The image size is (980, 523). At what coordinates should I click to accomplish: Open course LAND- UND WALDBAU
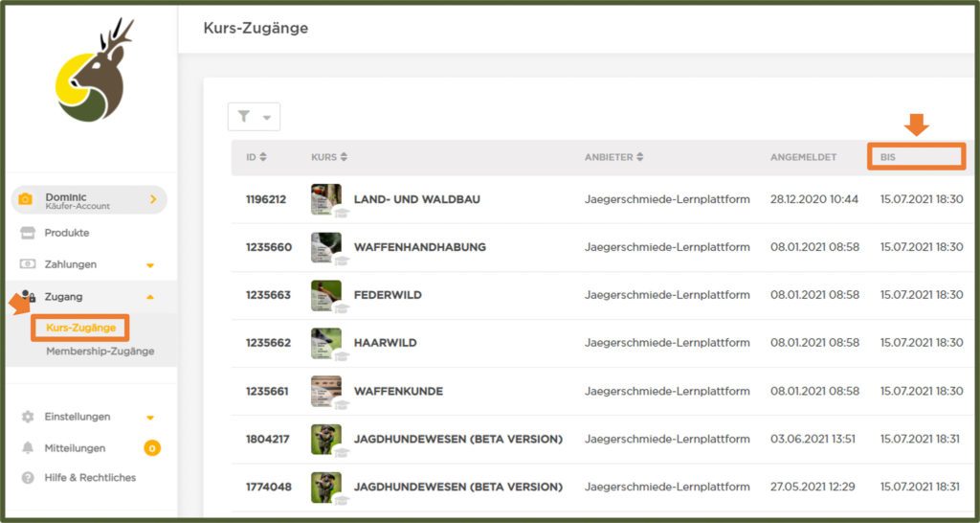click(x=417, y=199)
